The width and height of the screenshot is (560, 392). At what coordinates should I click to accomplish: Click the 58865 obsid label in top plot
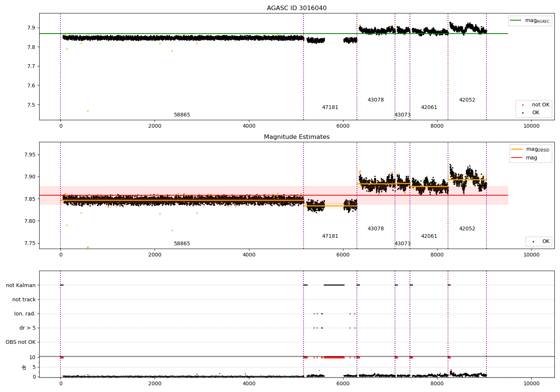(182, 115)
